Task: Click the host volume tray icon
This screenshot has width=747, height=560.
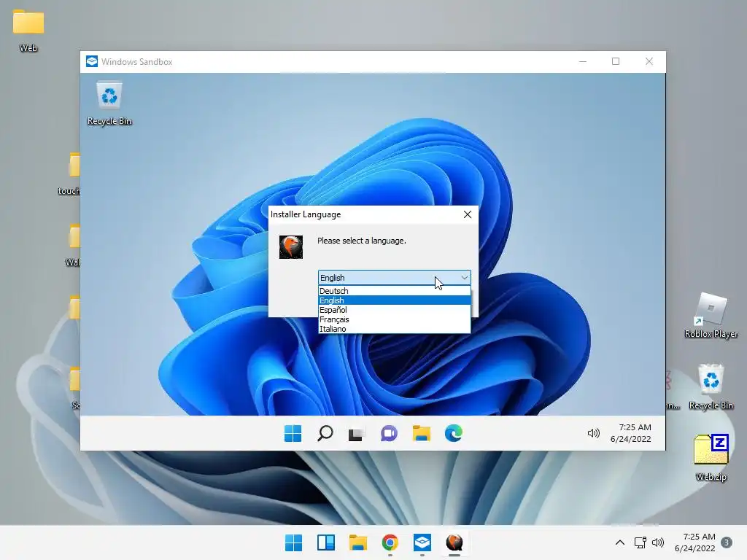Action: [x=658, y=542]
